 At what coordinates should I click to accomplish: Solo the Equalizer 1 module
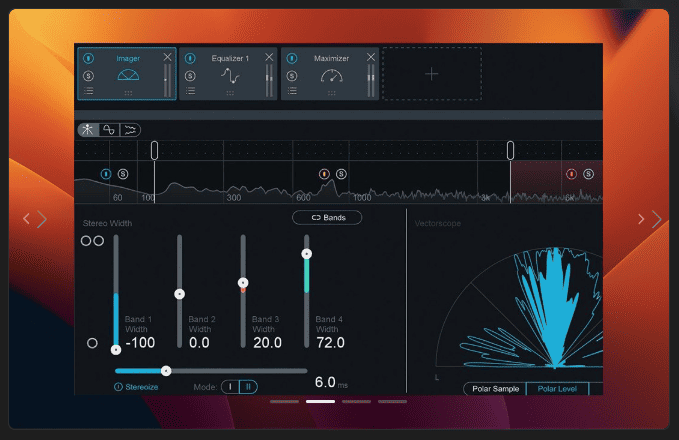(190, 76)
